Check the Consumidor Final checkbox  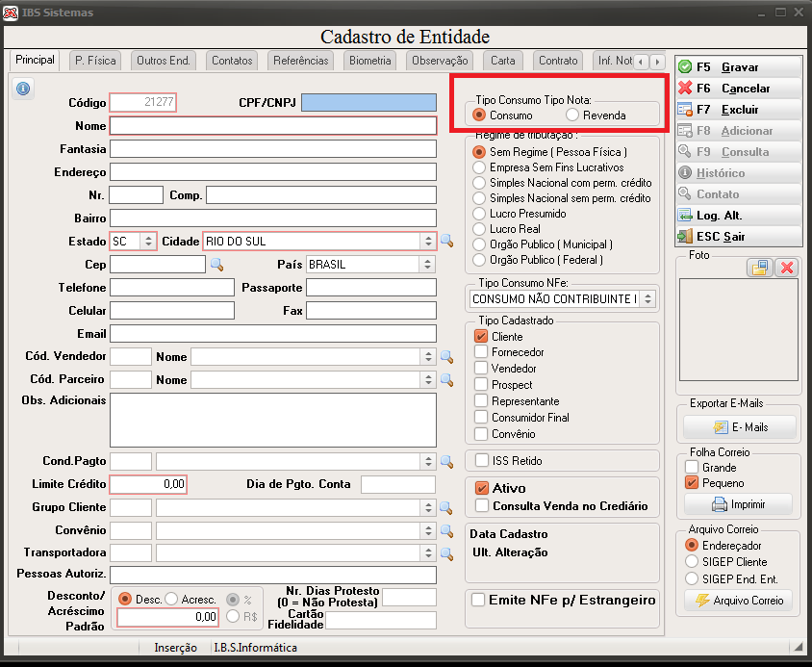[x=481, y=417]
